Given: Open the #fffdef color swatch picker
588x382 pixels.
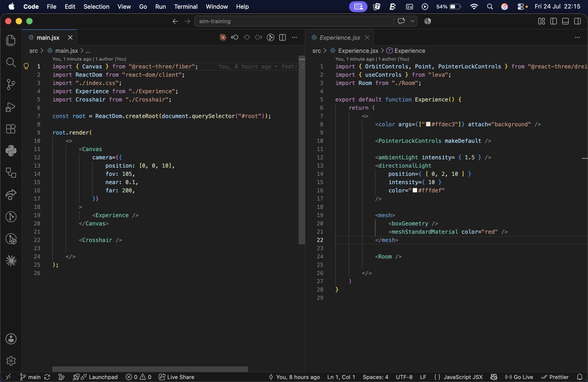Looking at the screenshot, I should [415, 191].
